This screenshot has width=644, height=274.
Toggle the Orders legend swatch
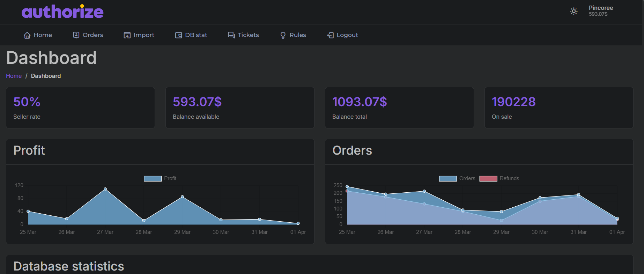coord(448,178)
